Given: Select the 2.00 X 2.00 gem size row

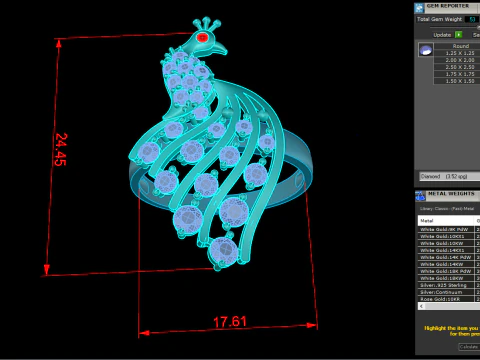Looking at the screenshot, I should coord(457,60).
